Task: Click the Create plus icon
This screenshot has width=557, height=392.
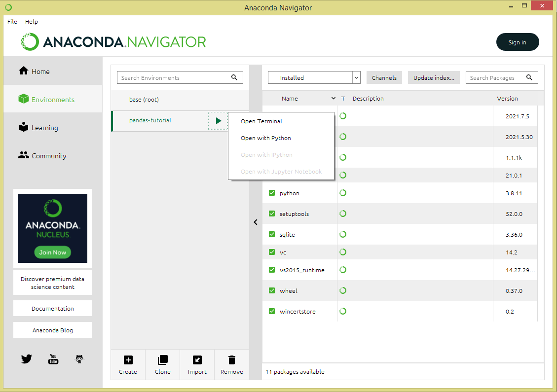Action: [x=128, y=360]
